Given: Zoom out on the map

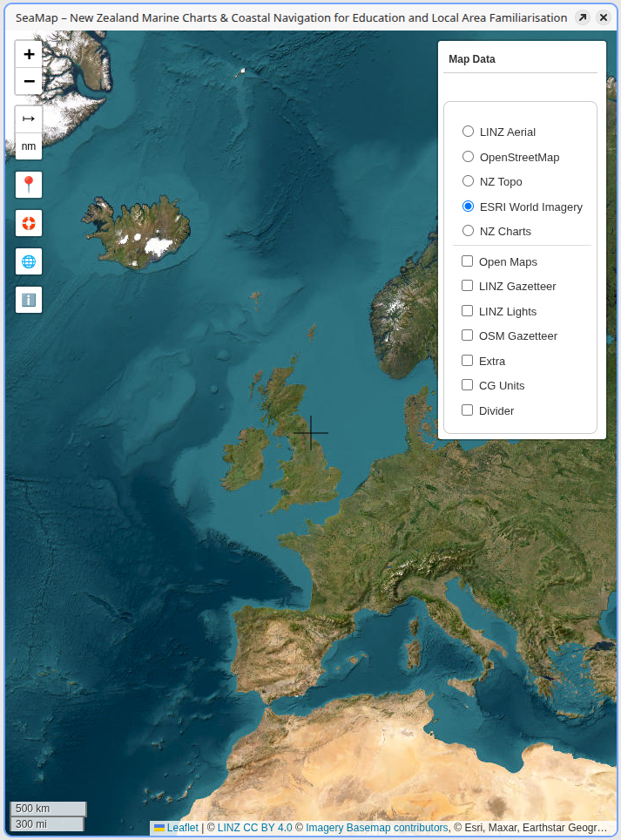Looking at the screenshot, I should pos(29,81).
